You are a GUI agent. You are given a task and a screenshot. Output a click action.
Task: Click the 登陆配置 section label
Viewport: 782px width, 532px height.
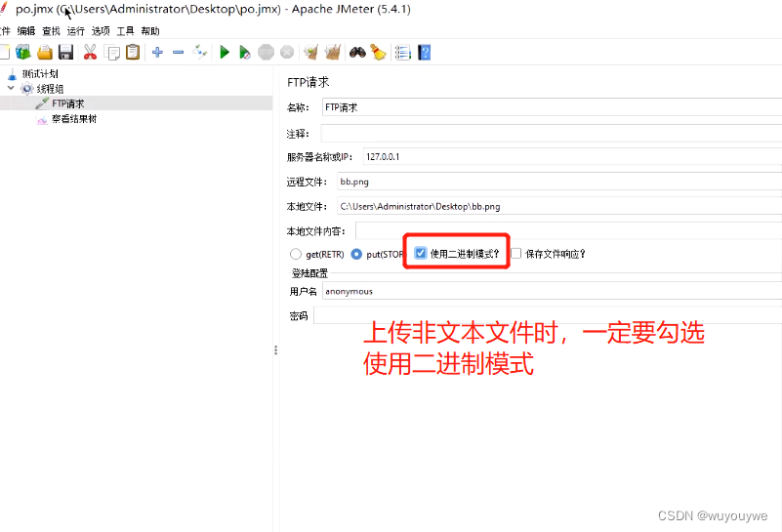tap(309, 273)
